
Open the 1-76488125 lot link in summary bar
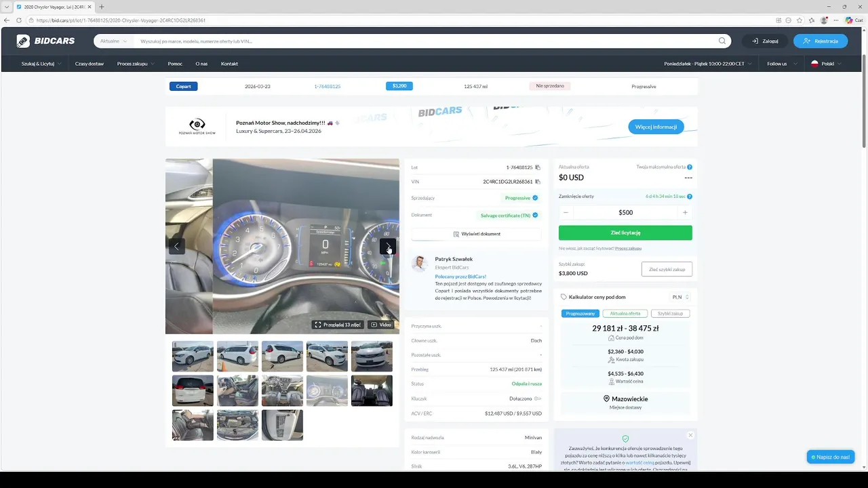click(x=327, y=87)
